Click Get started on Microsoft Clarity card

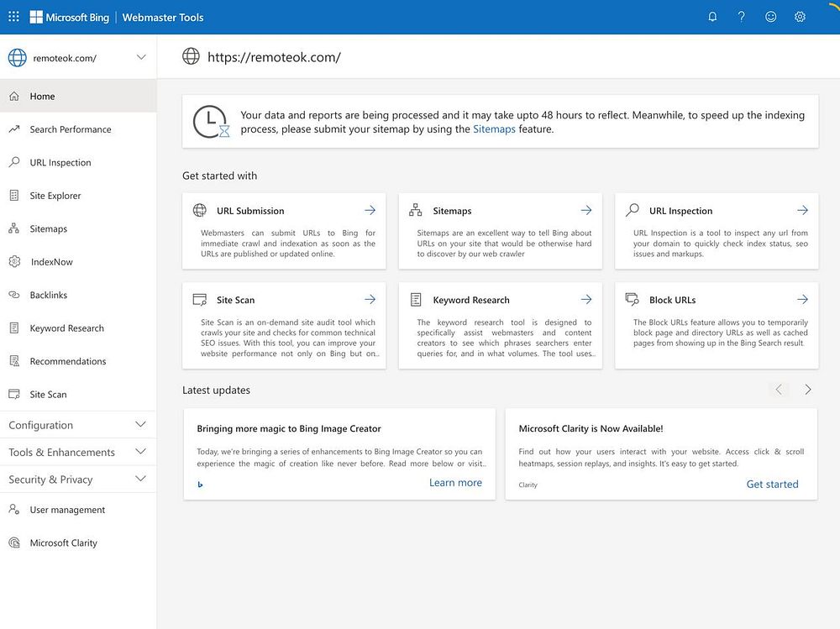pos(773,485)
